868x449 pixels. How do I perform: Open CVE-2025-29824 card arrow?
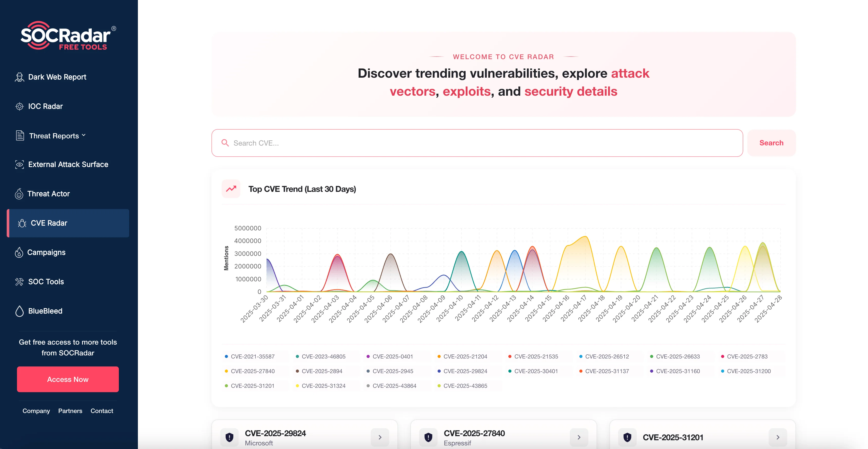coord(380,437)
